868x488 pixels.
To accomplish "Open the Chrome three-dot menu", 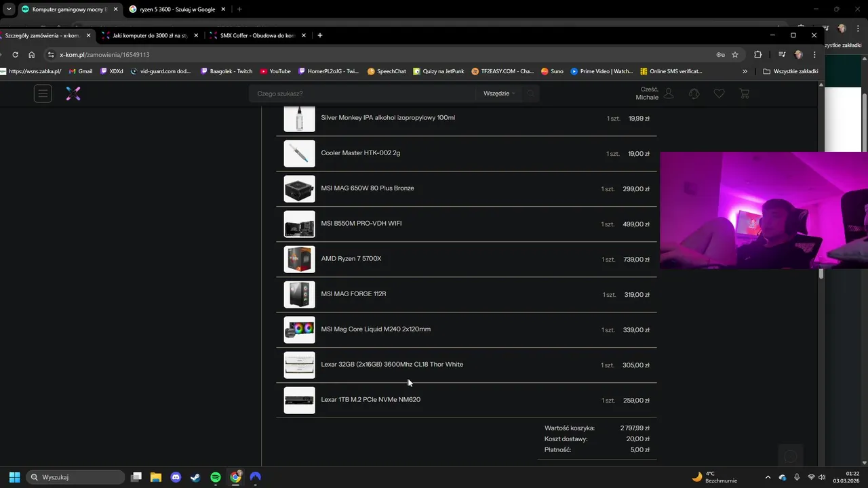I will 814,55.
